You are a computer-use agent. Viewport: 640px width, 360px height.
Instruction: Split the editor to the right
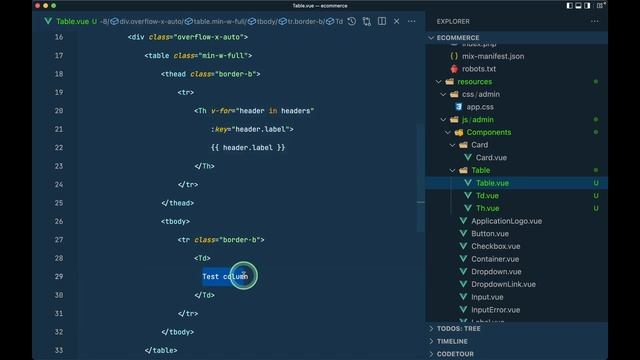coord(382,21)
